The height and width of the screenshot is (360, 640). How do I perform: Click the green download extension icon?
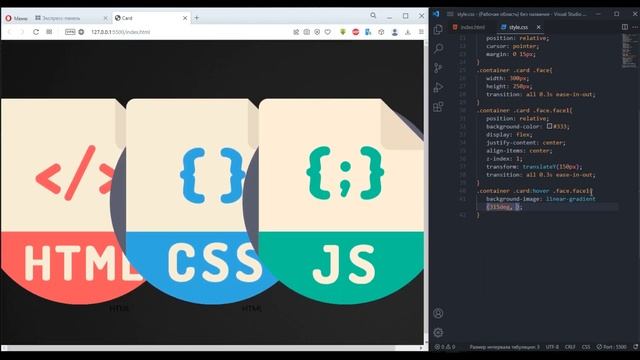(343, 32)
